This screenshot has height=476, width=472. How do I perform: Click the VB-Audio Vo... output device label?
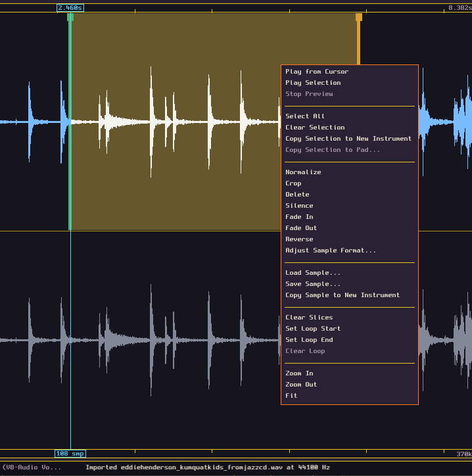point(32,467)
